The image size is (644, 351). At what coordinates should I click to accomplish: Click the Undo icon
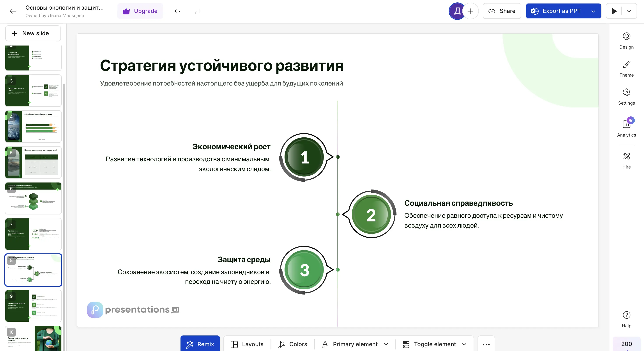click(x=177, y=11)
